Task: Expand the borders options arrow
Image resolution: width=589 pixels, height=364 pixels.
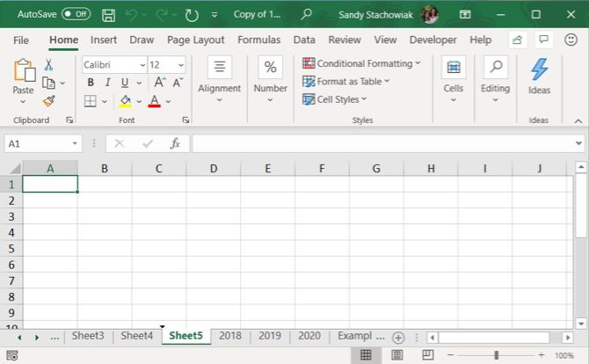Action: pyautogui.click(x=105, y=101)
